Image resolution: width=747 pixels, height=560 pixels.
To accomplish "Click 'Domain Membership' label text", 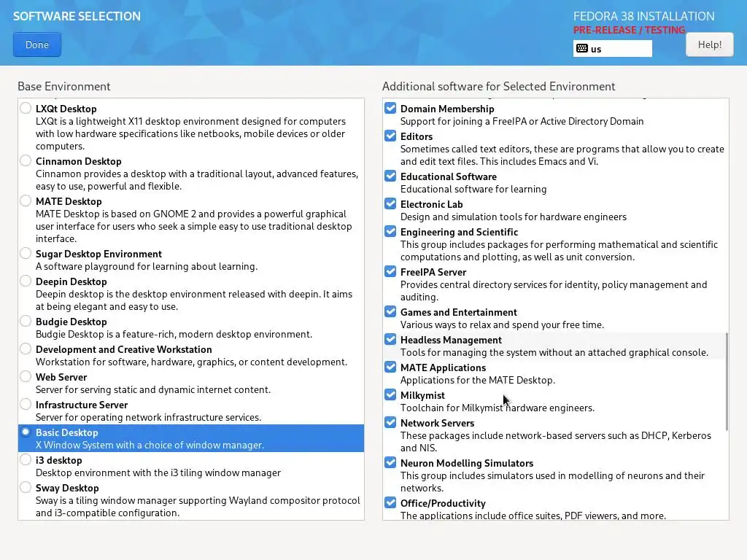I will (447, 109).
